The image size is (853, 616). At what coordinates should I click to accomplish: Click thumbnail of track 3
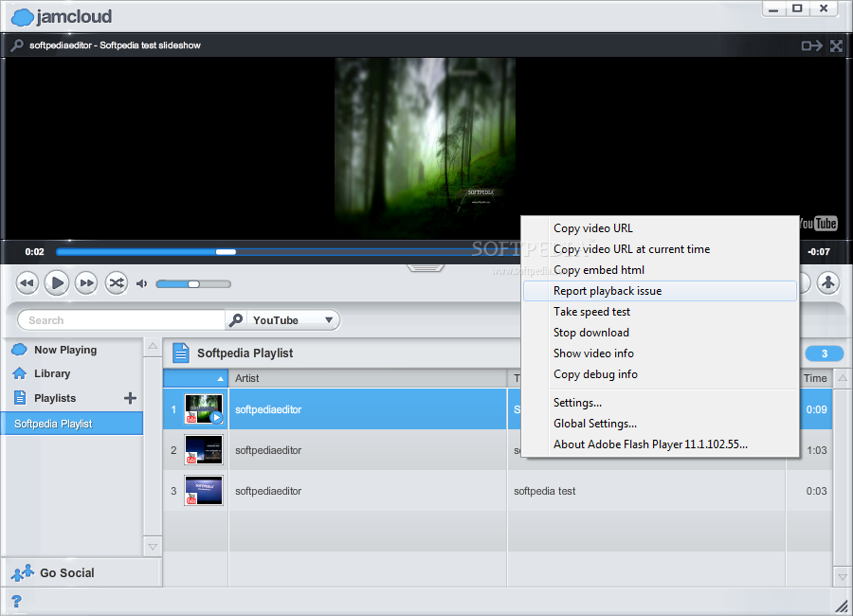204,490
